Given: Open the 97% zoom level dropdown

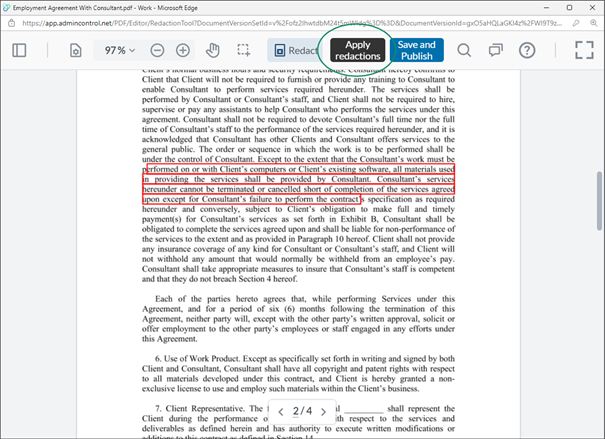Looking at the screenshot, I should (121, 50).
